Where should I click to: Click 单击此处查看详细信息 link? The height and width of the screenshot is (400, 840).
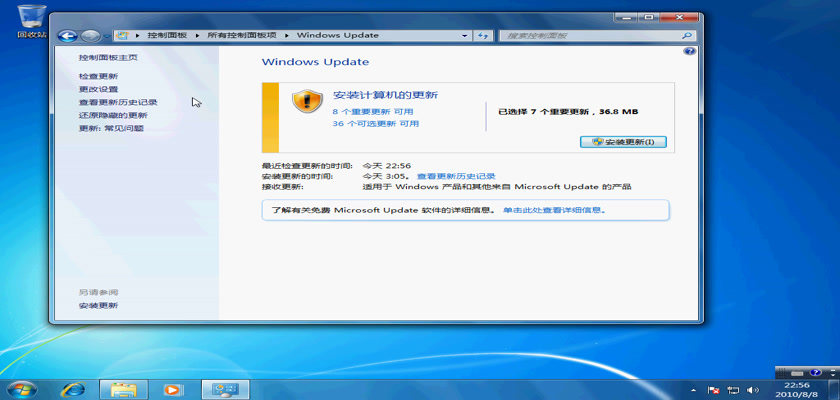coord(553,211)
